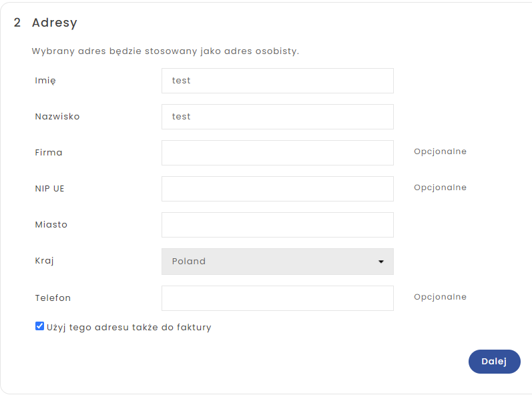The height and width of the screenshot is (395, 532).
Task: Click Opcjonalne hint beside Firma field
Action: [x=440, y=151]
